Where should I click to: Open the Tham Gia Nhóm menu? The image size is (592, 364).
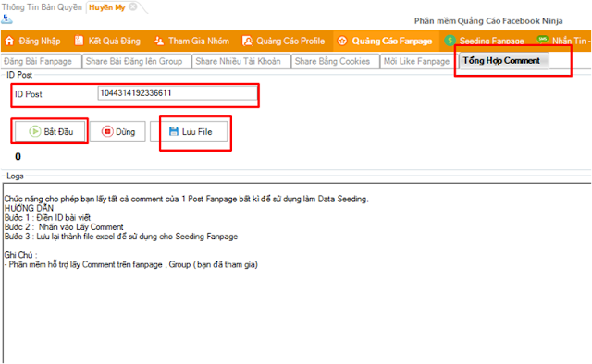click(x=191, y=41)
